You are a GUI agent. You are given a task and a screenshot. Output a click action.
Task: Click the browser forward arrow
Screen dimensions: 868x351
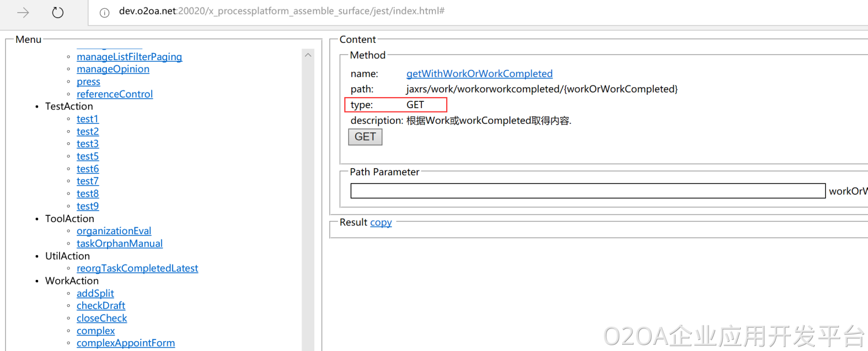23,12
